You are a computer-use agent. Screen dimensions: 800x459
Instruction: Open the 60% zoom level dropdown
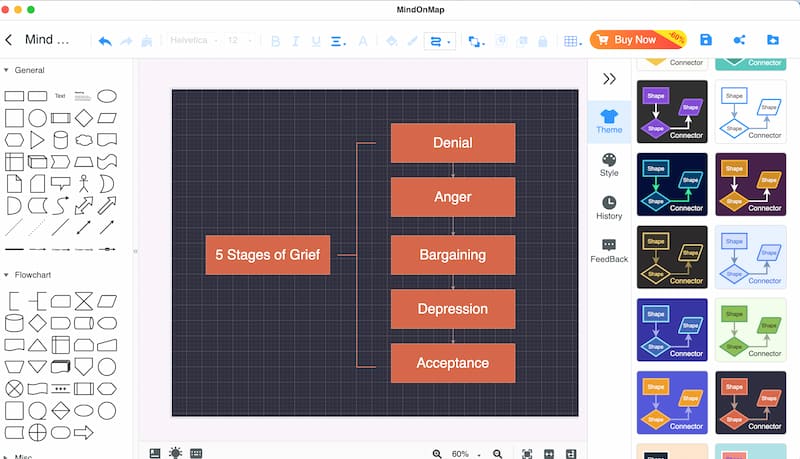tap(465, 453)
